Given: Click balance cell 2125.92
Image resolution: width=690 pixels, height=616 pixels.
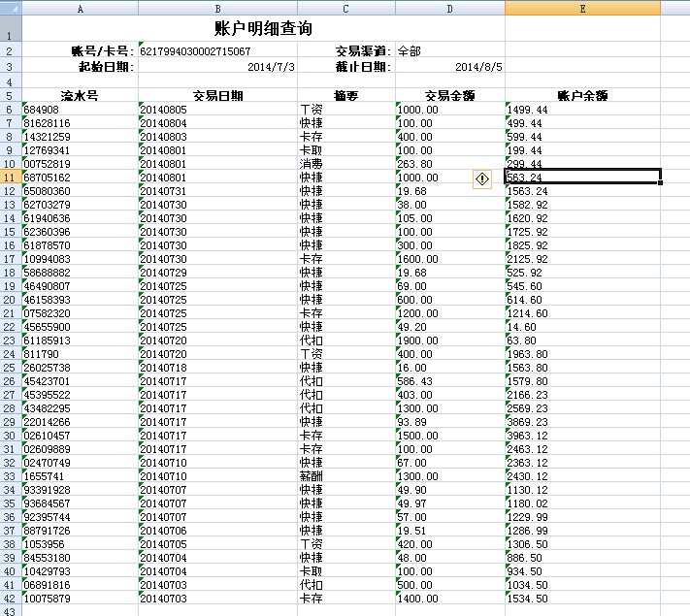Looking at the screenshot, I should click(x=582, y=259).
